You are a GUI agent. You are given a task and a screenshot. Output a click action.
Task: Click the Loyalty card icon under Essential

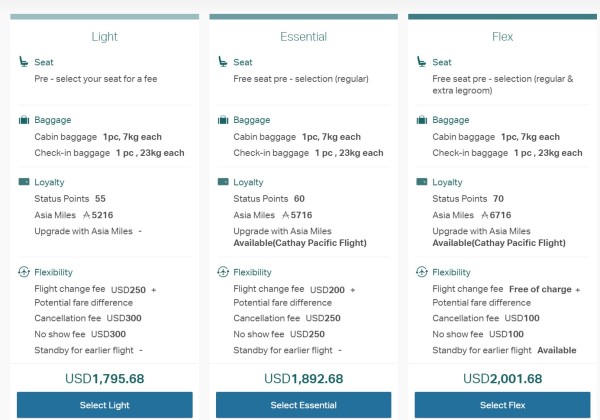click(223, 182)
